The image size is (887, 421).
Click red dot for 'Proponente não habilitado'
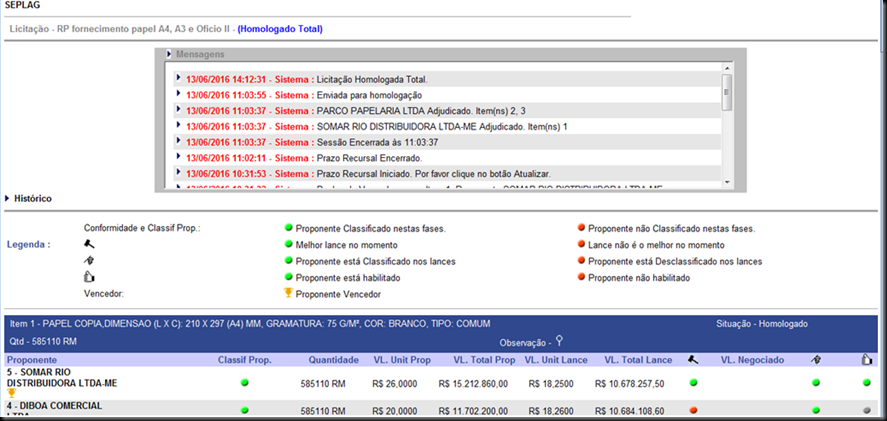click(581, 278)
